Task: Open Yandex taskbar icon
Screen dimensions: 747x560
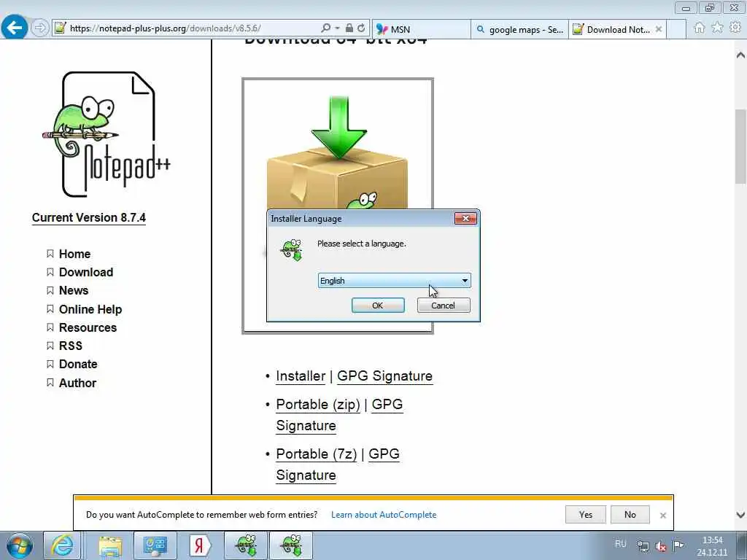Action: point(200,545)
